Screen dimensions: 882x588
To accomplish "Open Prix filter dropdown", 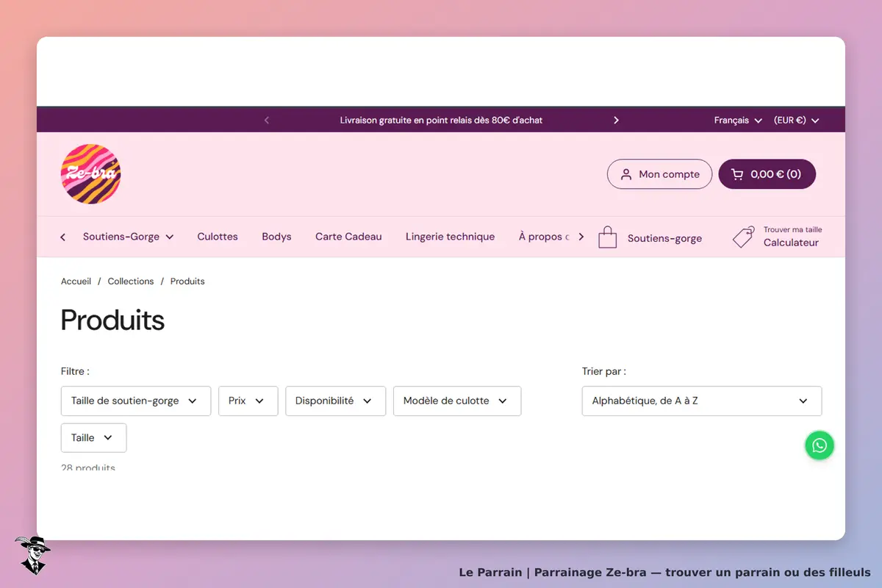I will point(248,401).
